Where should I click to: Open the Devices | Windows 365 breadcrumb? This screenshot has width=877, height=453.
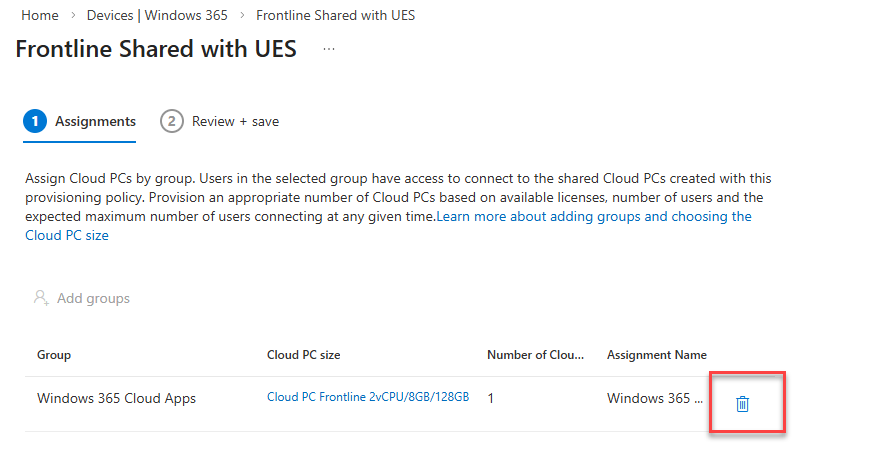pos(157,15)
